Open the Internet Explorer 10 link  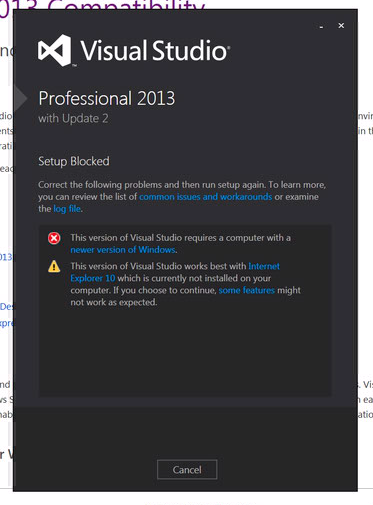coord(175,272)
